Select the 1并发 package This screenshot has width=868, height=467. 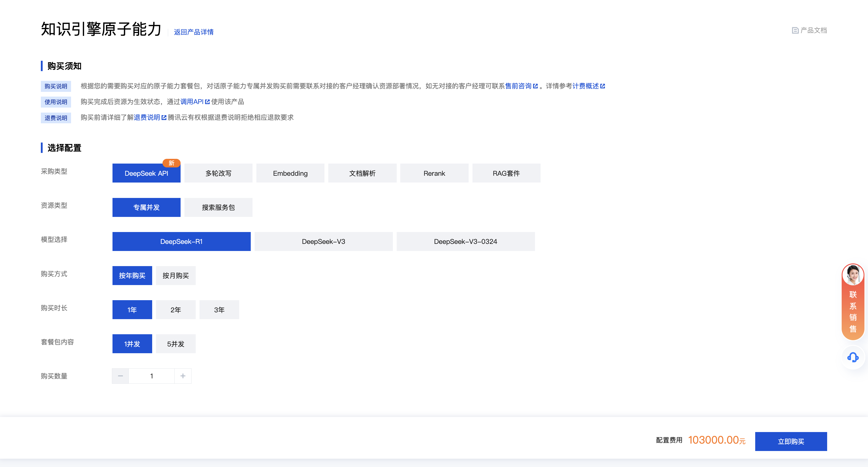pos(132,344)
